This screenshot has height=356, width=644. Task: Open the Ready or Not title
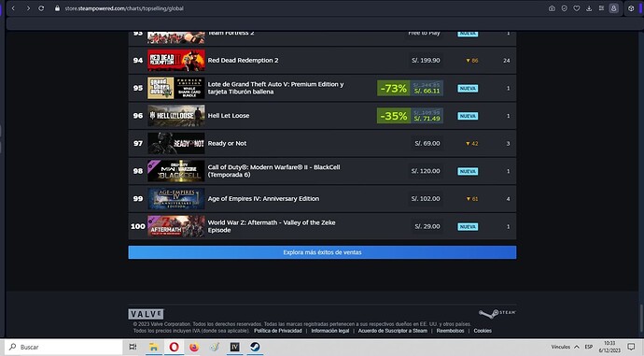pyautogui.click(x=227, y=144)
